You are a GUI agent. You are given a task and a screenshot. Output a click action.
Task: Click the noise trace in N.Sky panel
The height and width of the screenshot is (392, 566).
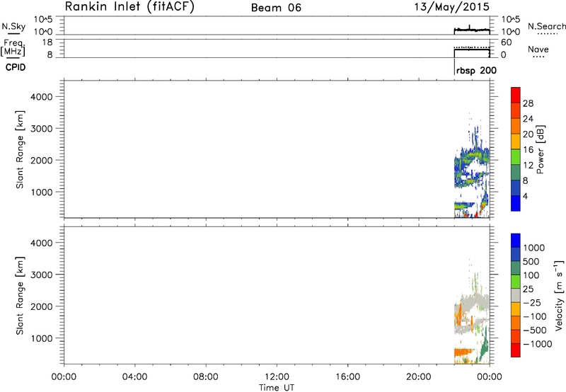(x=472, y=30)
